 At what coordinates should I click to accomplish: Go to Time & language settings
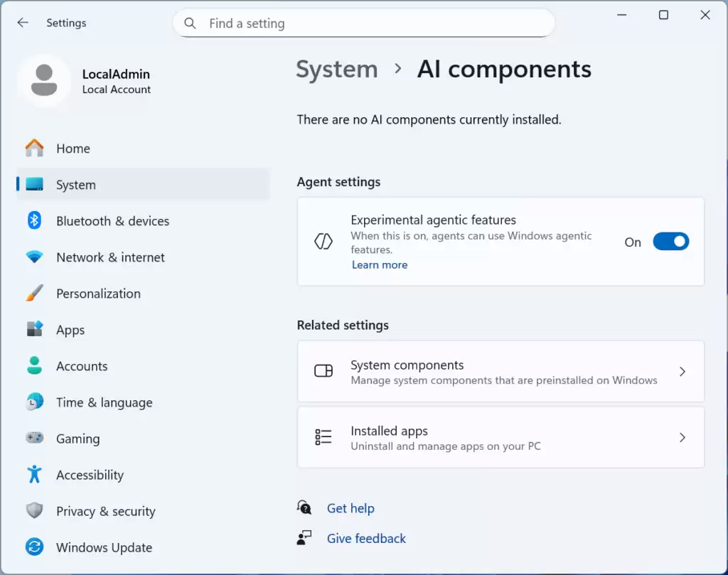pyautogui.click(x=104, y=402)
